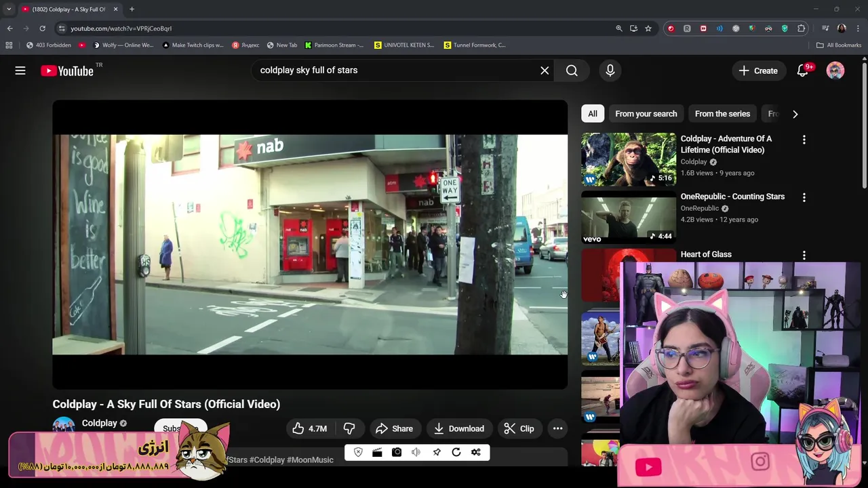This screenshot has height=488, width=868.
Task: Open options for Adventure Of A Lifetime
Action: [x=804, y=140]
